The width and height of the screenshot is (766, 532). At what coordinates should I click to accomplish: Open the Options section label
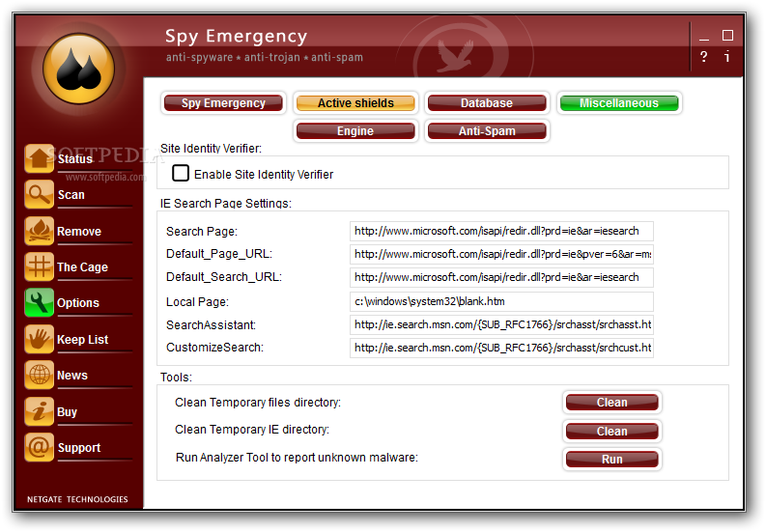click(78, 303)
